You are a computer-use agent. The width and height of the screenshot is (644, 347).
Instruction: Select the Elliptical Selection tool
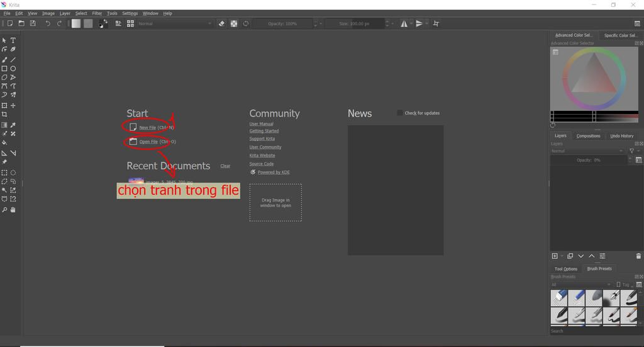point(13,173)
